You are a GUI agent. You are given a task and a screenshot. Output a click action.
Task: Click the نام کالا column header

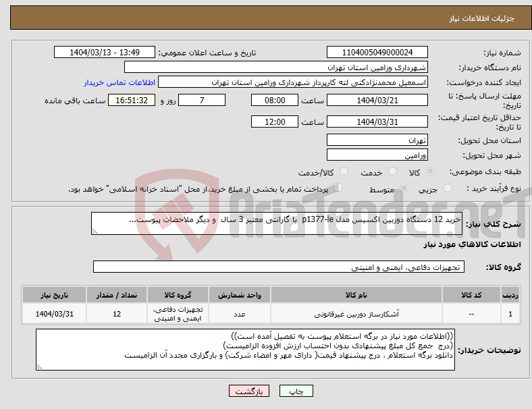[x=356, y=295]
